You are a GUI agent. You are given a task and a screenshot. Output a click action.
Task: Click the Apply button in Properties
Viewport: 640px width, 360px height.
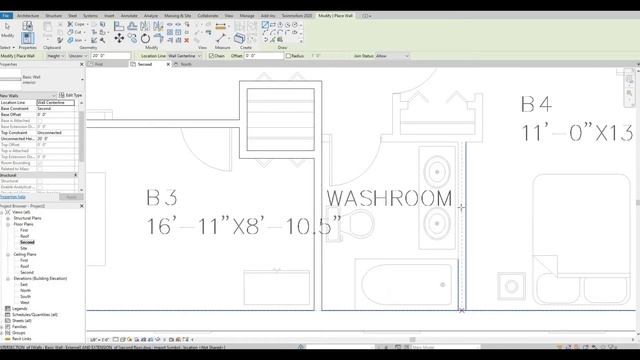coord(71,197)
